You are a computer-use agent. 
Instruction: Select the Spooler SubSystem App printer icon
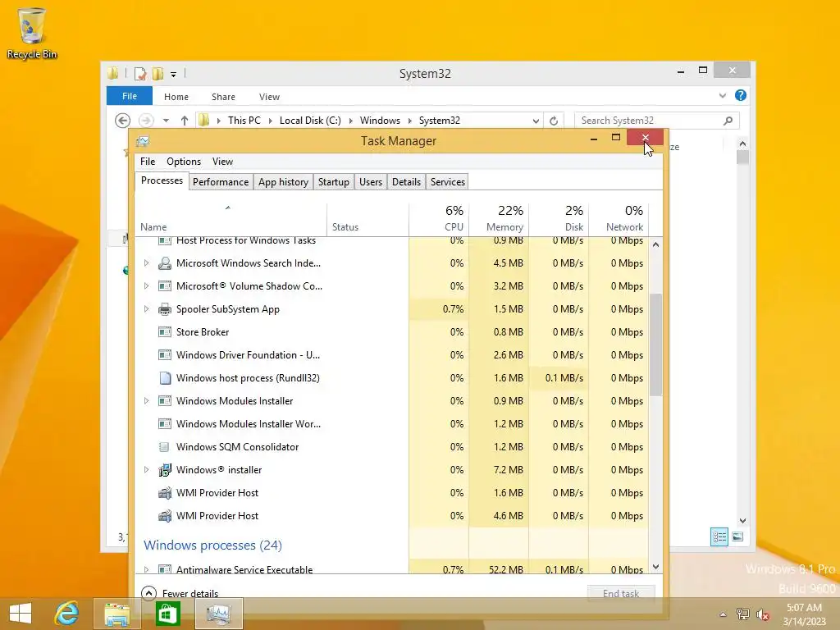[165, 309]
